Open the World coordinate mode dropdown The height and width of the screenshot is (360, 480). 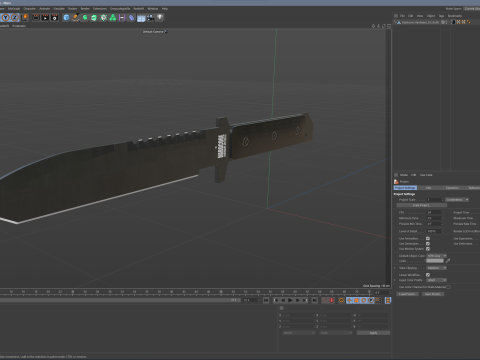point(299,333)
